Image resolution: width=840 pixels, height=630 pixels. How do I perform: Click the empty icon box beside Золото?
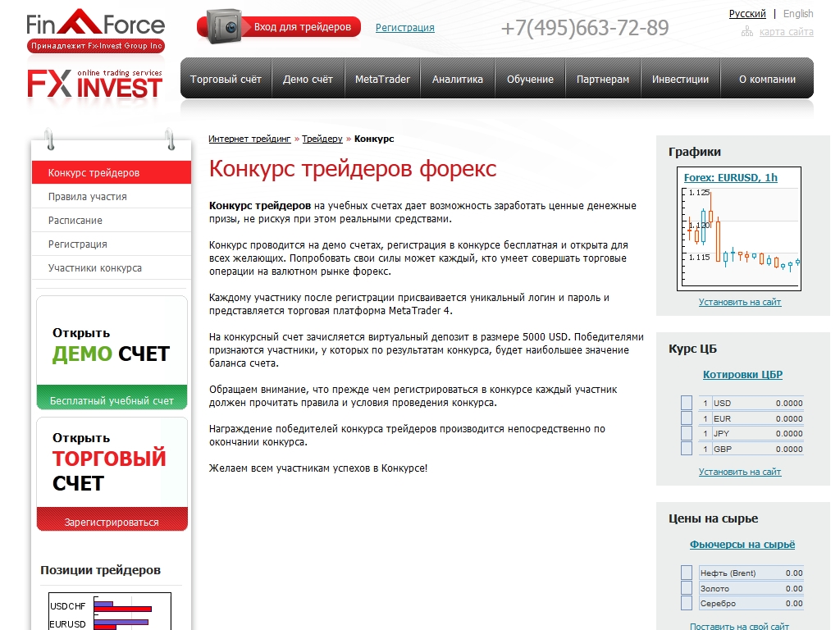tap(687, 588)
